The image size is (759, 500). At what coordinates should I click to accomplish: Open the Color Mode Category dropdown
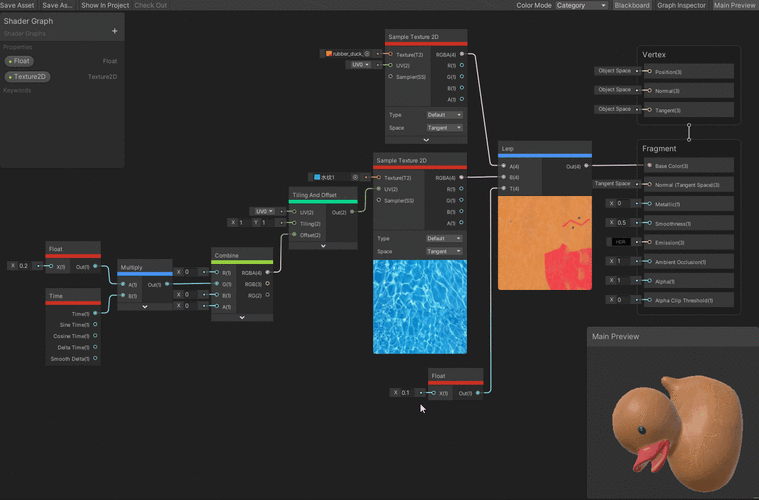581,5
